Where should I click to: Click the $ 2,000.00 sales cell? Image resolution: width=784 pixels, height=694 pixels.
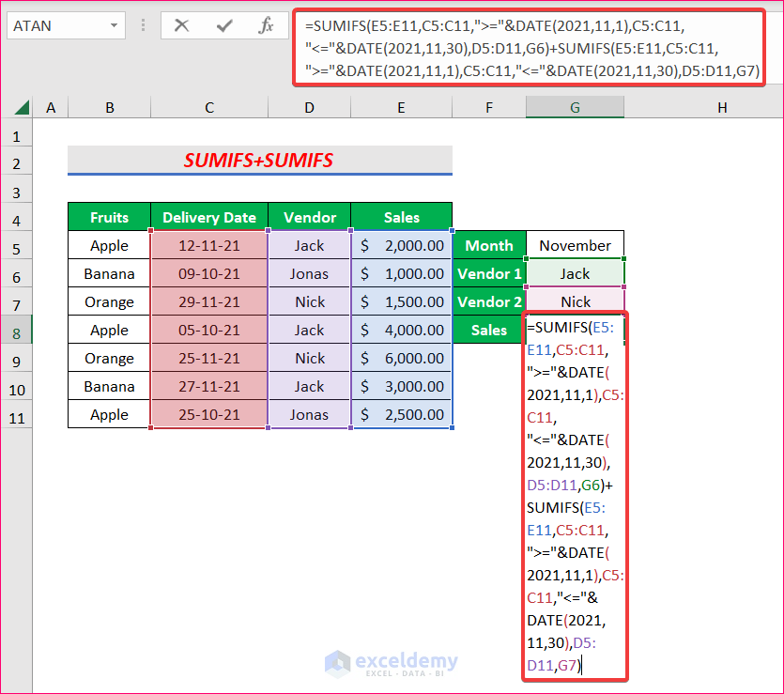(402, 245)
